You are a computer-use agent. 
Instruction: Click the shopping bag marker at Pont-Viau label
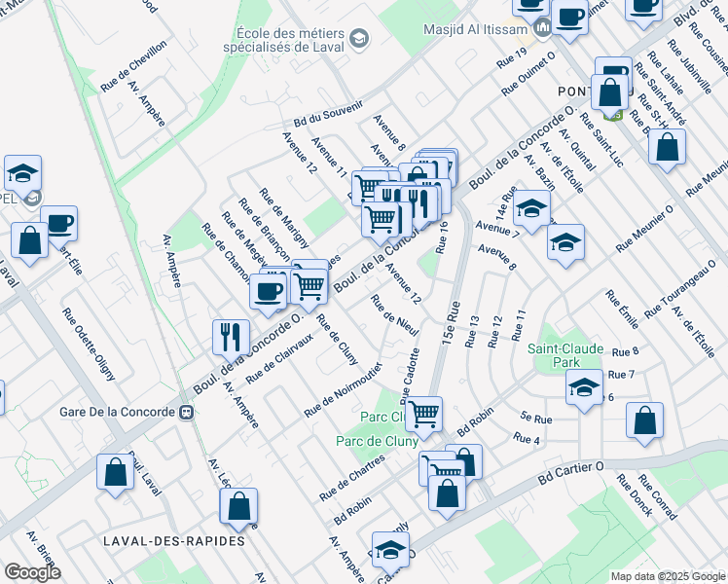[609, 92]
